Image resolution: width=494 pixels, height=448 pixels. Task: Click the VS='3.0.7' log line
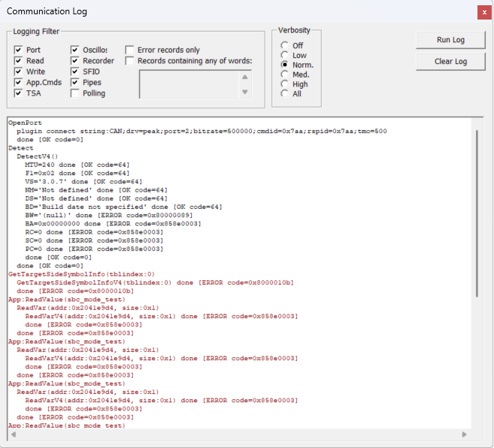[83, 181]
